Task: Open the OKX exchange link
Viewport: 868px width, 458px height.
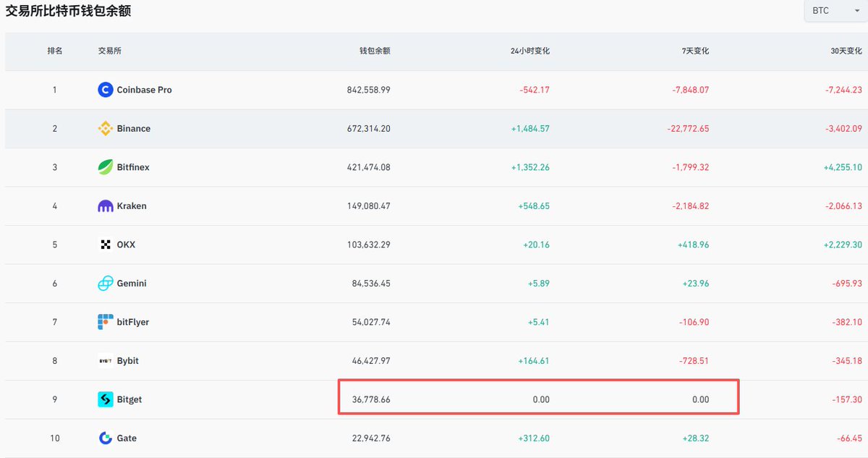Action: tap(126, 245)
